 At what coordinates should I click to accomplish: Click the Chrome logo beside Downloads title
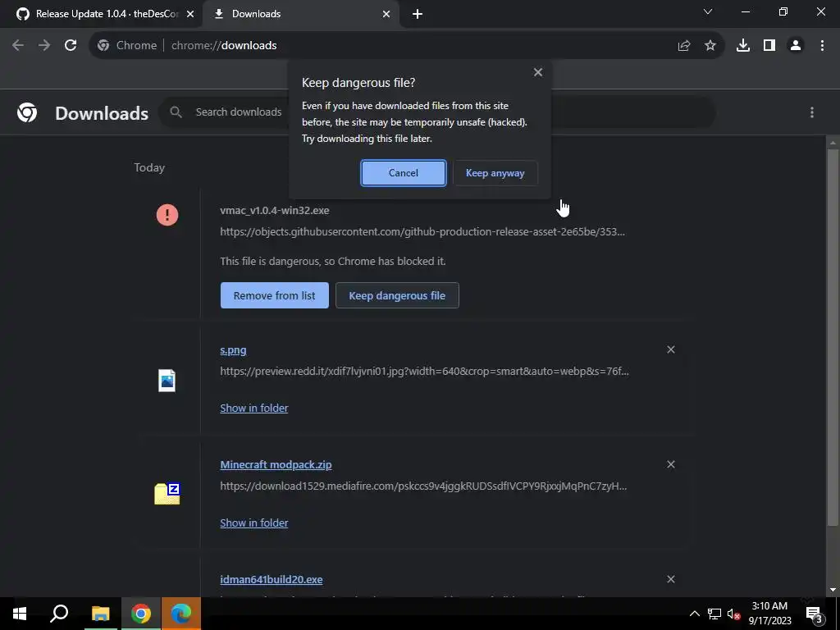27,112
